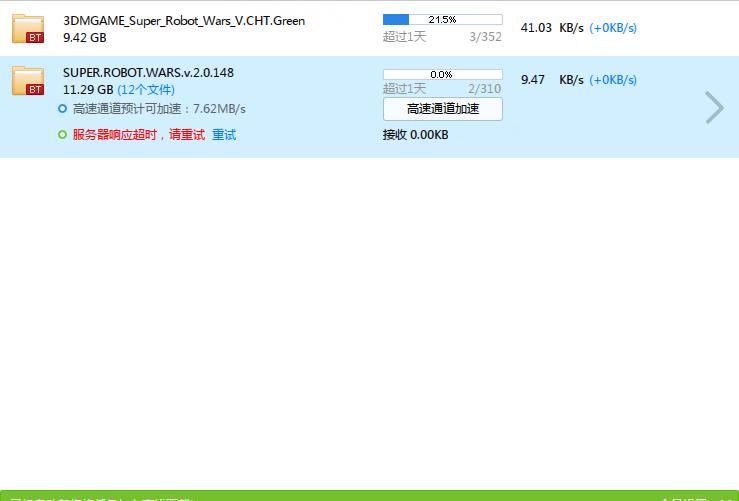Select 3DMGAME_Super_Robot_Wars_V.CHT.Green task name
Image resolution: width=739 pixels, height=501 pixels.
pyautogui.click(x=184, y=21)
